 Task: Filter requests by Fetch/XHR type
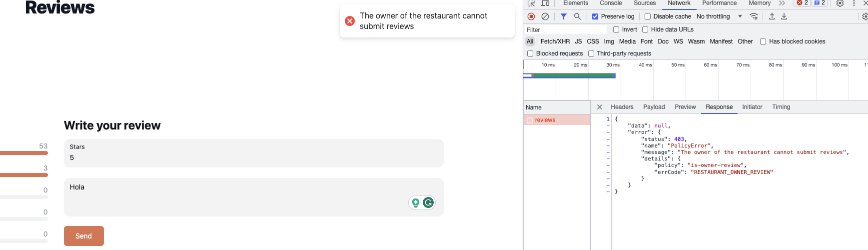coord(555,41)
